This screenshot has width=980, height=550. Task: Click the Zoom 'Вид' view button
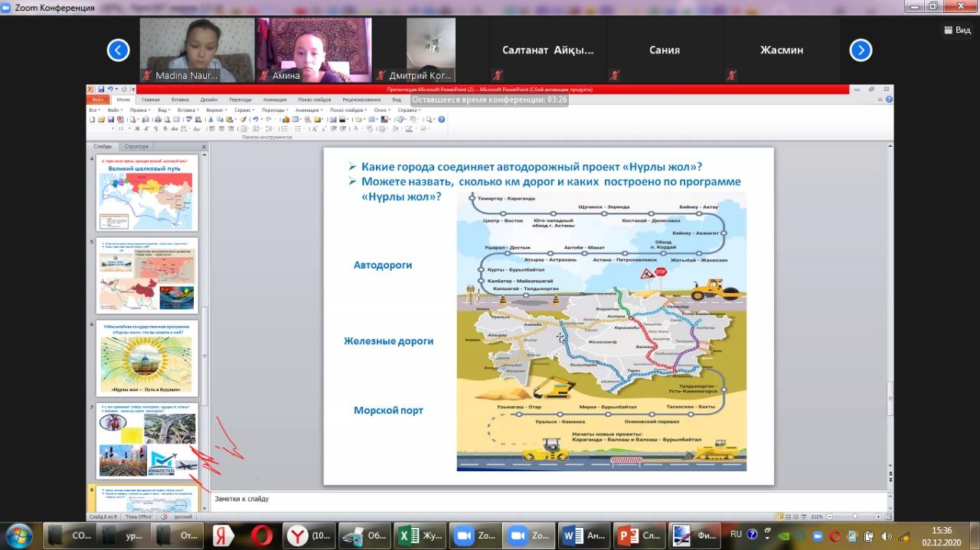coord(956,30)
